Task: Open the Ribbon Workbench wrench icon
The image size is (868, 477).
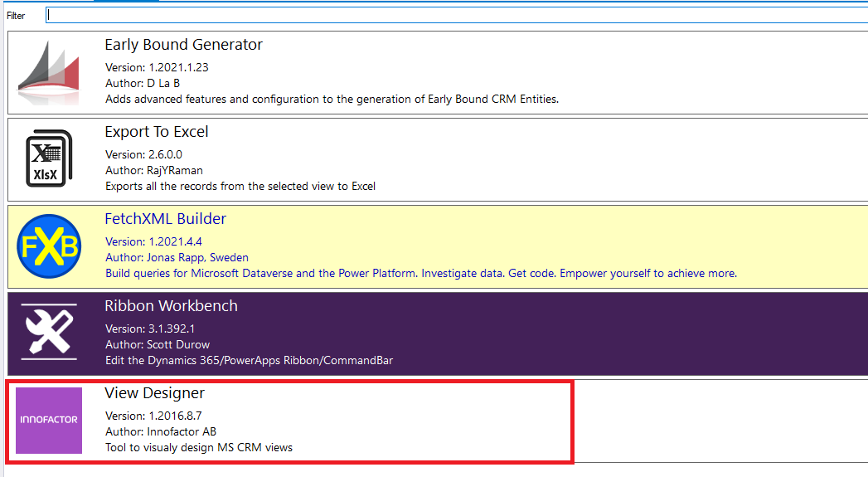Action: [x=49, y=333]
